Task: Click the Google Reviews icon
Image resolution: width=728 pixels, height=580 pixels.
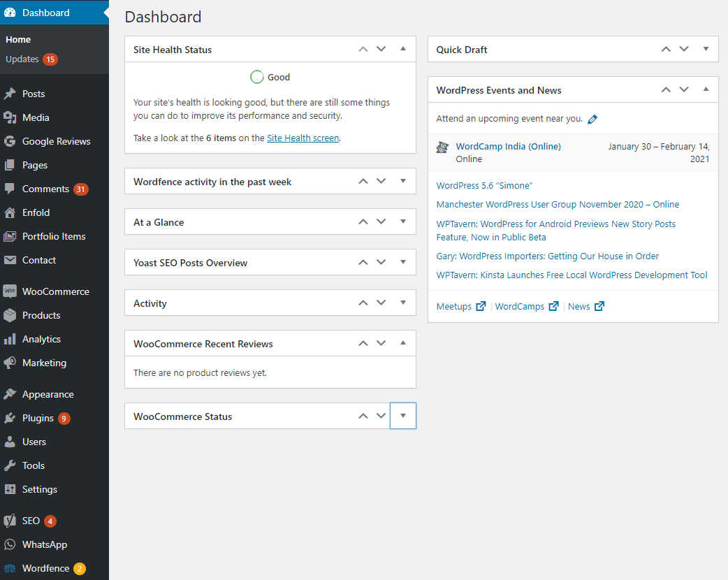Action: [x=10, y=141]
